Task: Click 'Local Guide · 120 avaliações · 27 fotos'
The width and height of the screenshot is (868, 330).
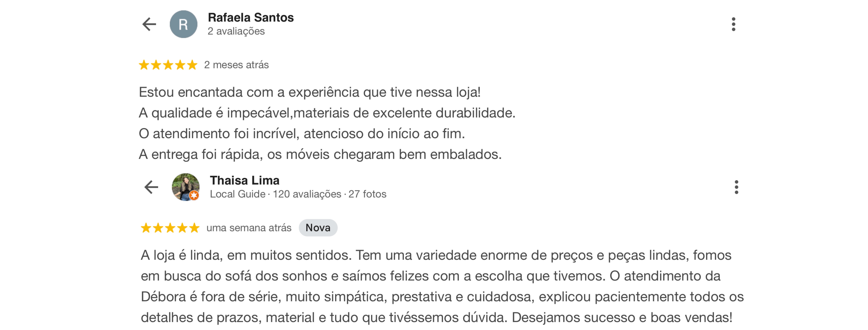Action: click(x=298, y=194)
